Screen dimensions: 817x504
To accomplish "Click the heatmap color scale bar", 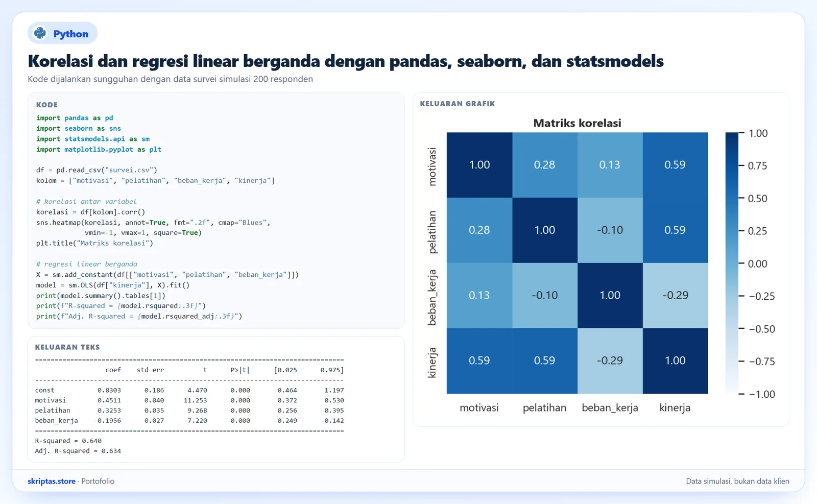I will point(732,263).
